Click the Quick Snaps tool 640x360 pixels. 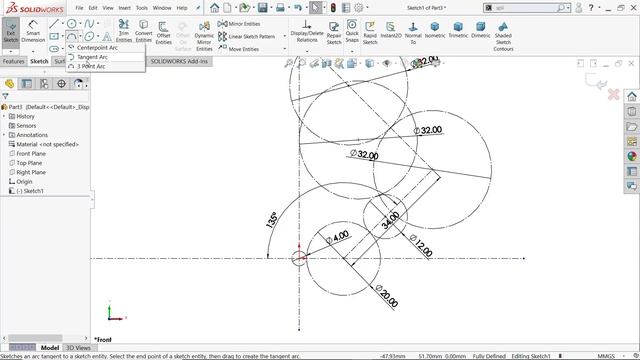pos(352,31)
